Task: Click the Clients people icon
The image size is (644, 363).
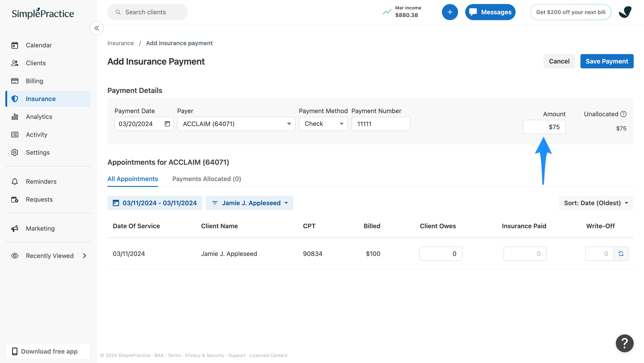Action: pos(15,63)
